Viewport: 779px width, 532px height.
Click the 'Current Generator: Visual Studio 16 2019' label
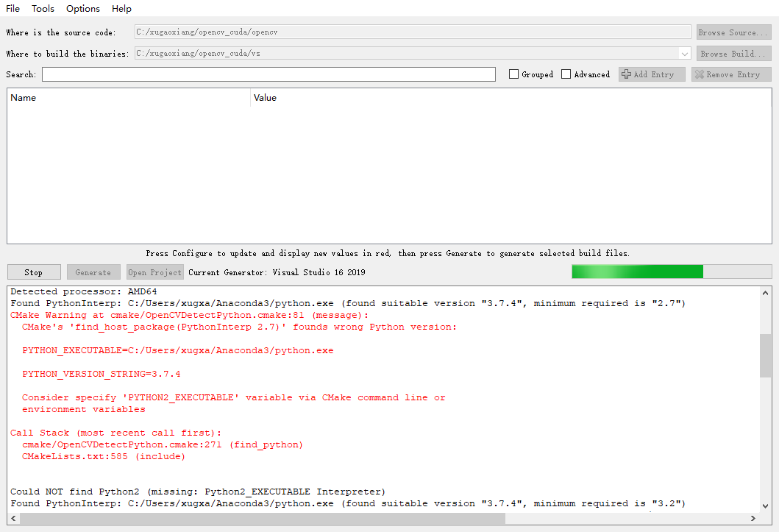coord(277,272)
